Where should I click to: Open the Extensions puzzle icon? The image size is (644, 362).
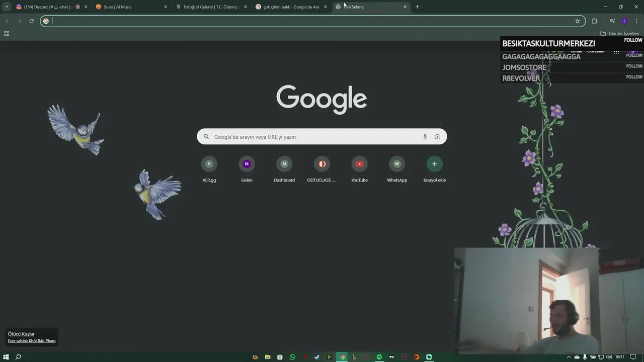point(595,21)
